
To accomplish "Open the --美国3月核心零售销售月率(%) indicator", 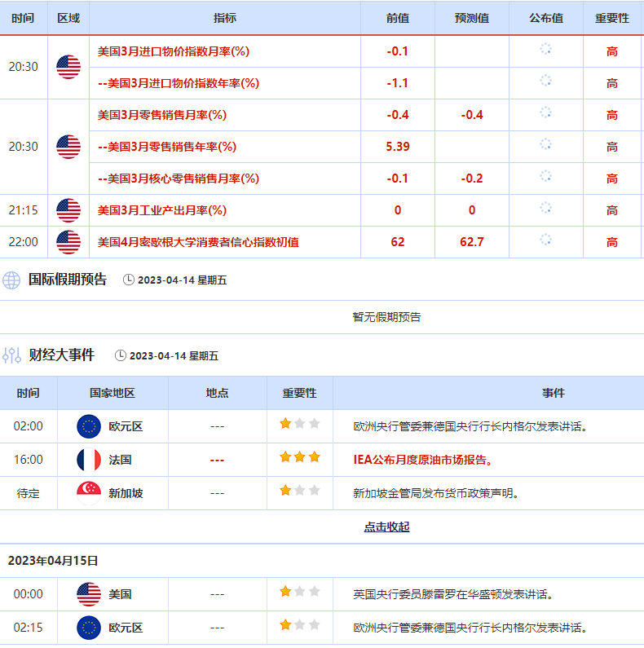I will click(178, 179).
